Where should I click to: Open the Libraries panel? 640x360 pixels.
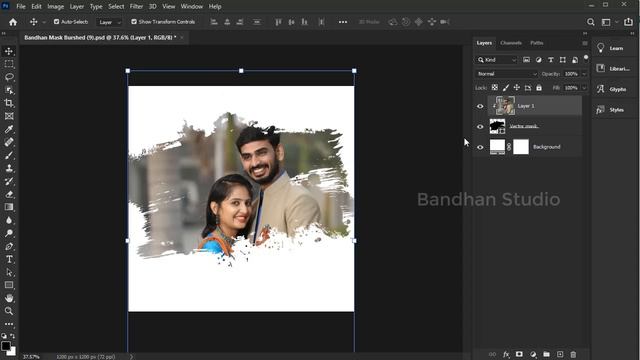pyautogui.click(x=612, y=69)
